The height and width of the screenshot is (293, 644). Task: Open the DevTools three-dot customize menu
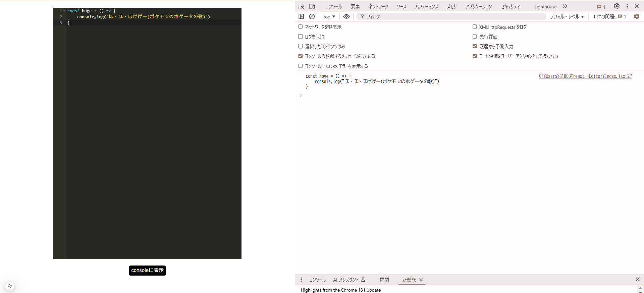tap(627, 6)
